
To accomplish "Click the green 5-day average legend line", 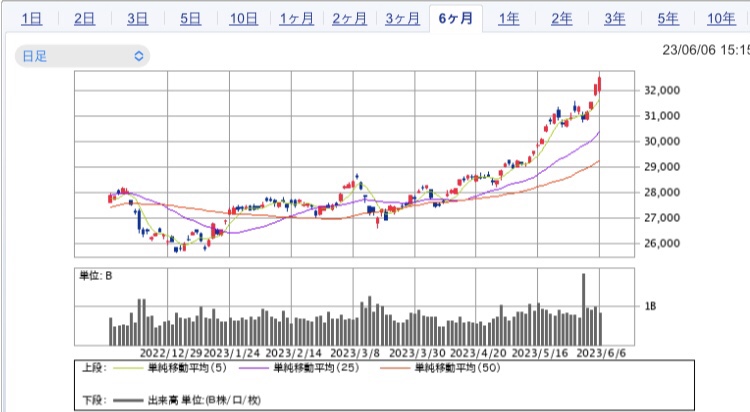I will (x=128, y=368).
